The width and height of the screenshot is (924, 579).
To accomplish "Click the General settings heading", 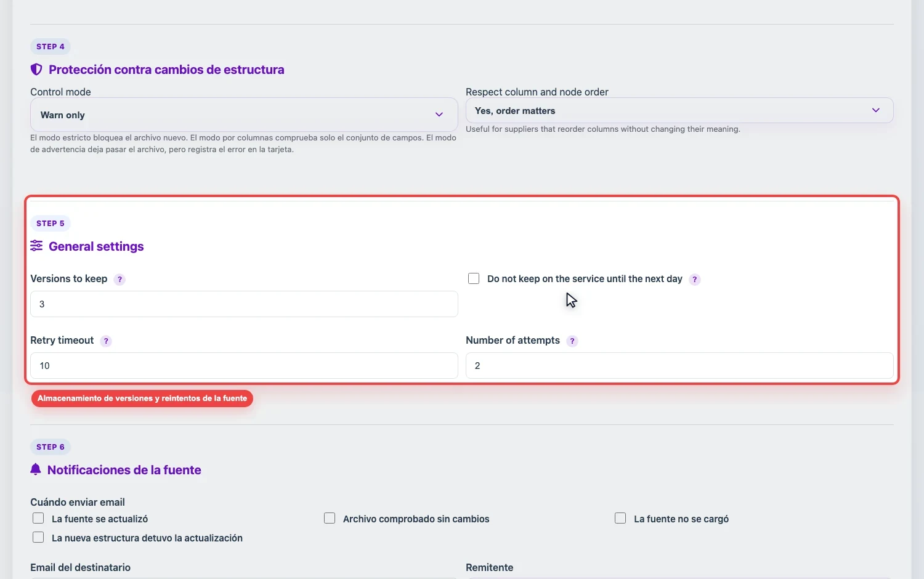I will pos(96,246).
